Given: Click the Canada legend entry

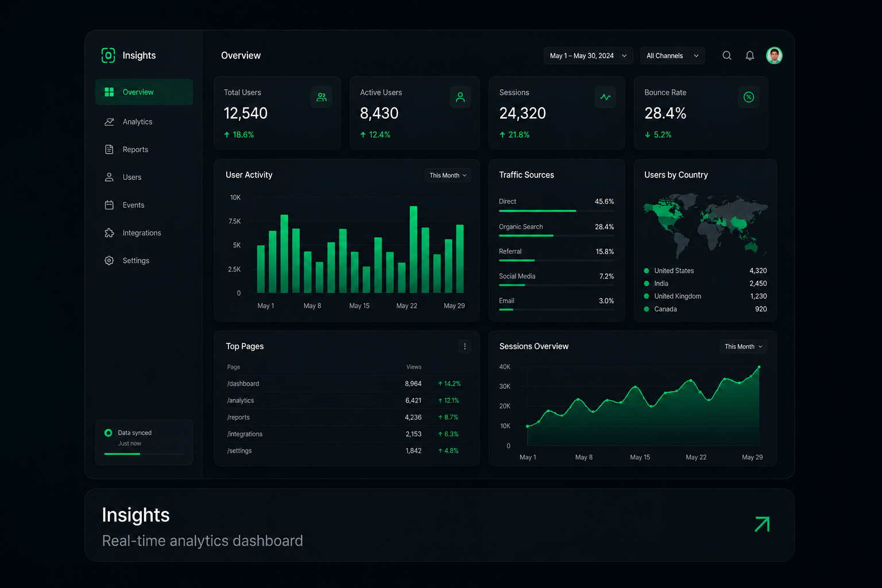Looking at the screenshot, I should click(705, 309).
